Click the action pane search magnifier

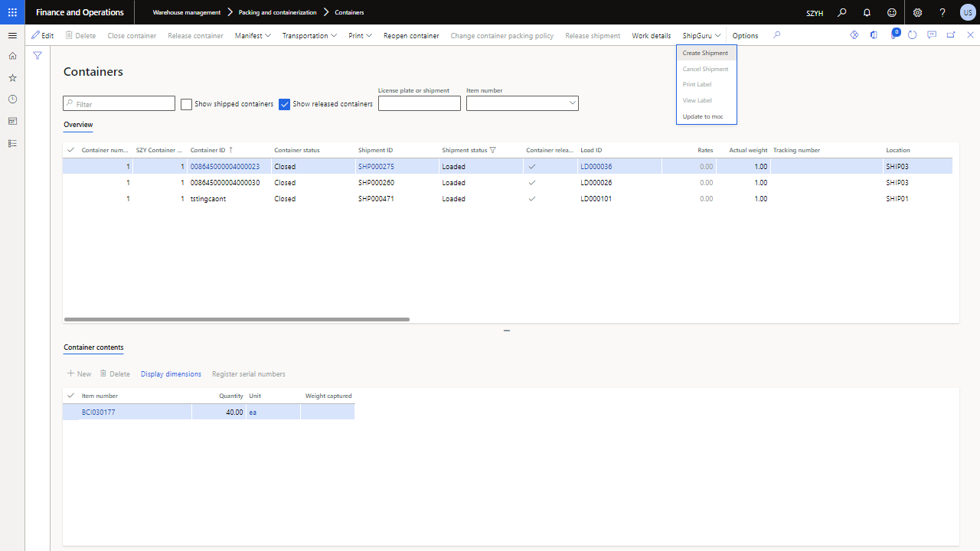pos(776,35)
